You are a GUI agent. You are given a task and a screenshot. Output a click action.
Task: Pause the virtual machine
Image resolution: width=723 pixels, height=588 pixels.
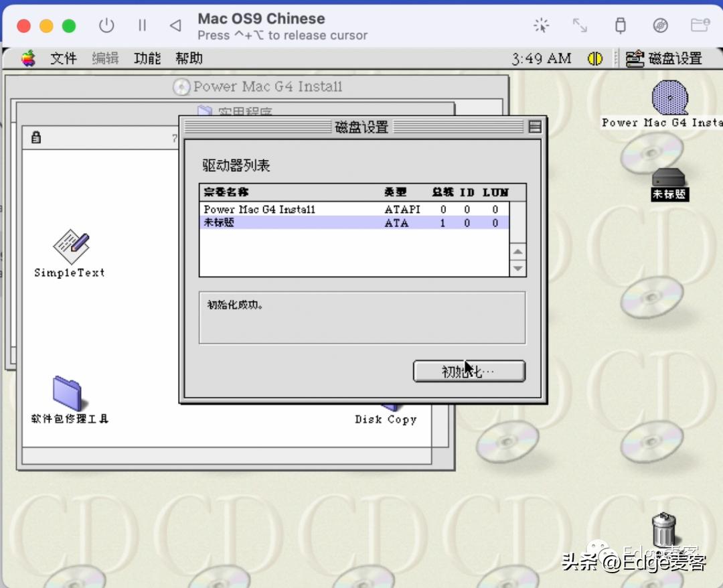(x=142, y=25)
